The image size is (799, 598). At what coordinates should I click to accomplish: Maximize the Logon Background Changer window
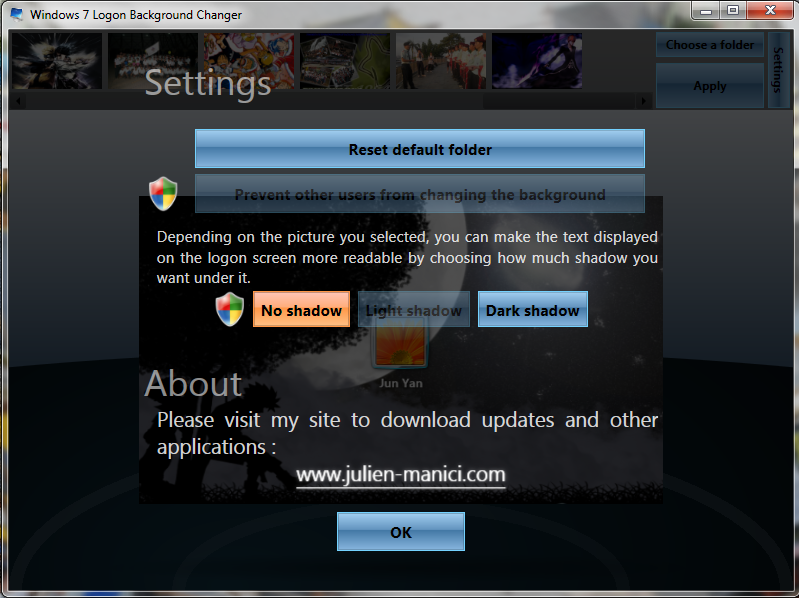tap(733, 11)
